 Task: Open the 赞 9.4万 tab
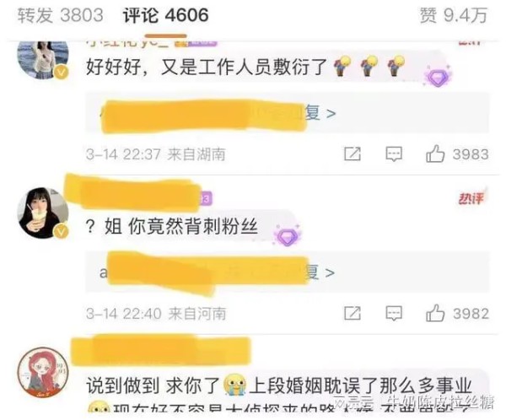point(454,15)
